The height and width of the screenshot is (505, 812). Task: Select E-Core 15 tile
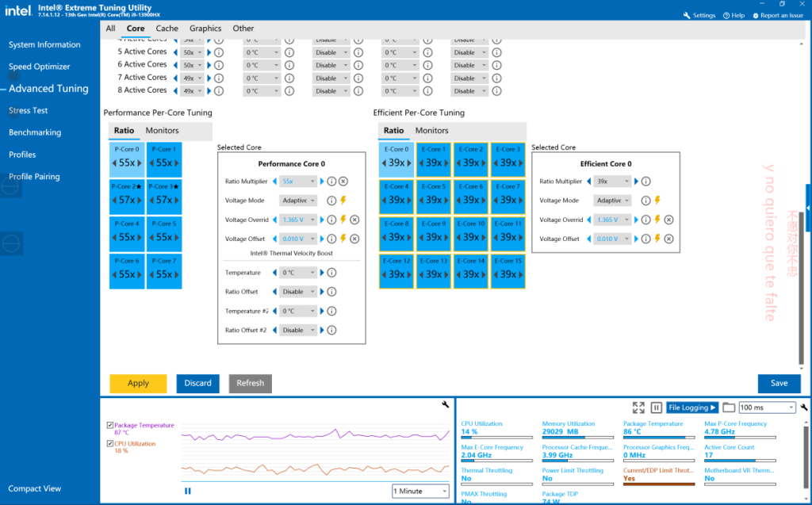tap(508, 271)
